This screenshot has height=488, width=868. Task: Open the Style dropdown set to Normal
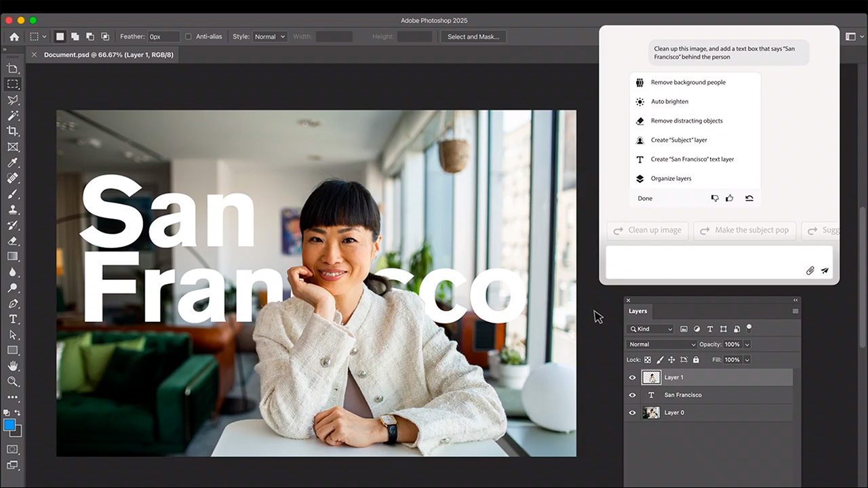pyautogui.click(x=270, y=37)
